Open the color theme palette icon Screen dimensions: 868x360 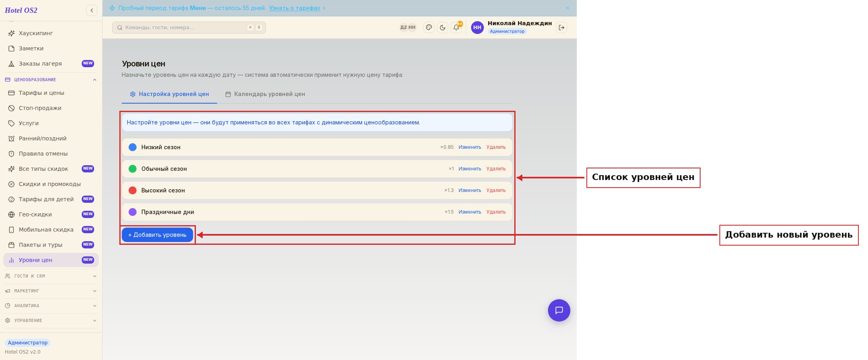point(429,28)
